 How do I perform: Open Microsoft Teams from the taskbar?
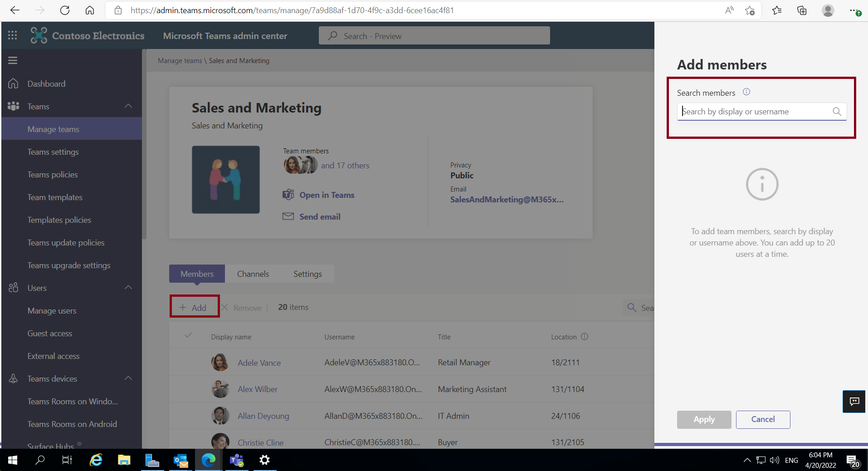[x=236, y=460]
